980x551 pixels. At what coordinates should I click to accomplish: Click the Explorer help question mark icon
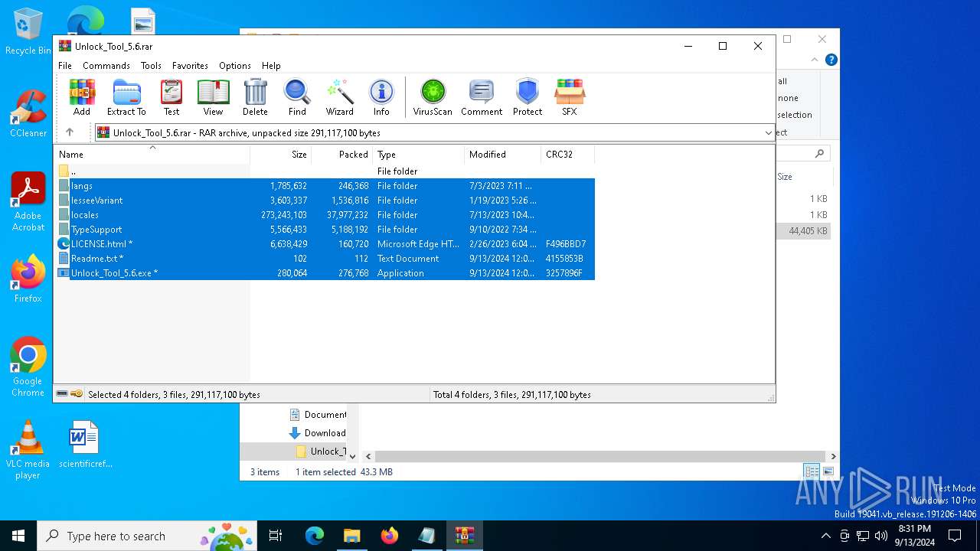831,60
